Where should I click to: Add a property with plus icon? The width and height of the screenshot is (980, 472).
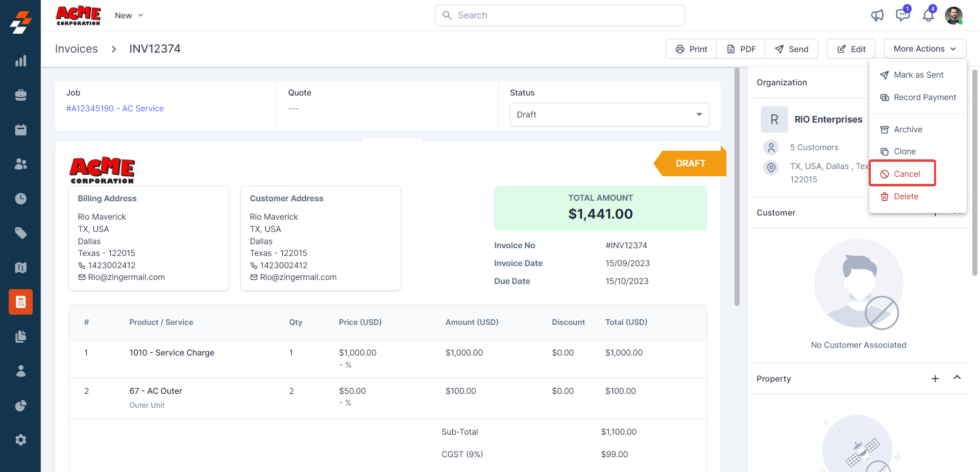click(x=935, y=379)
